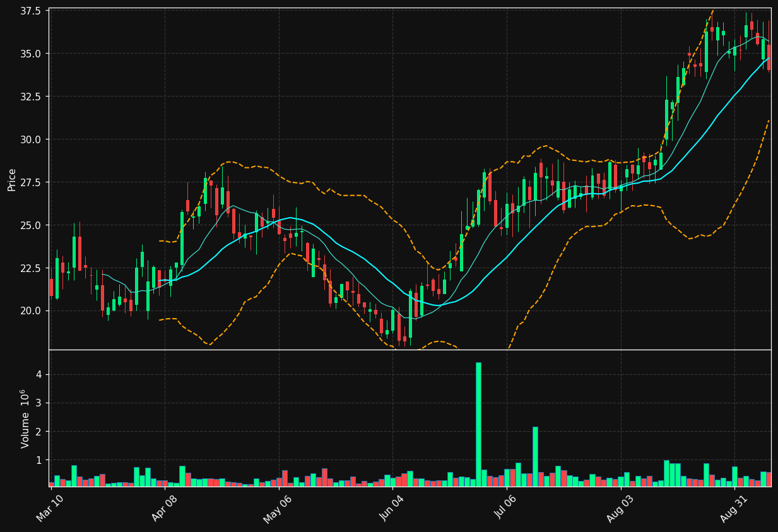Select the tallest volume bar above 4 million

click(478, 424)
